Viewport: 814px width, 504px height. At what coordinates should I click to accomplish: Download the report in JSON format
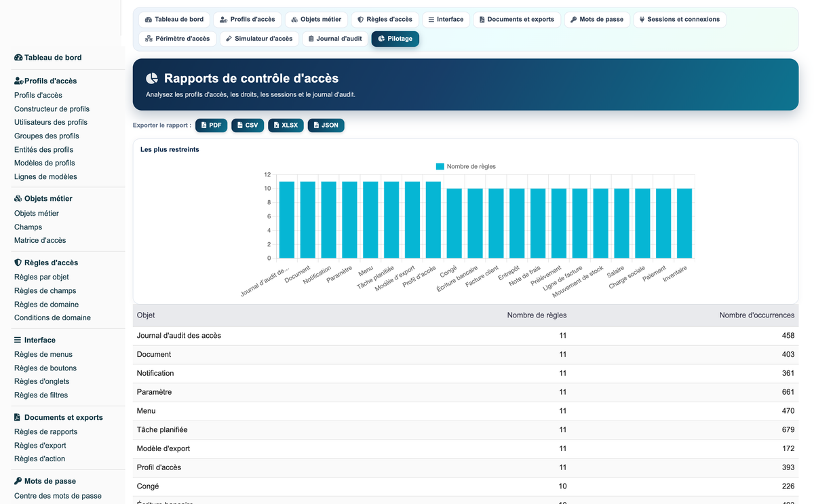tap(326, 125)
